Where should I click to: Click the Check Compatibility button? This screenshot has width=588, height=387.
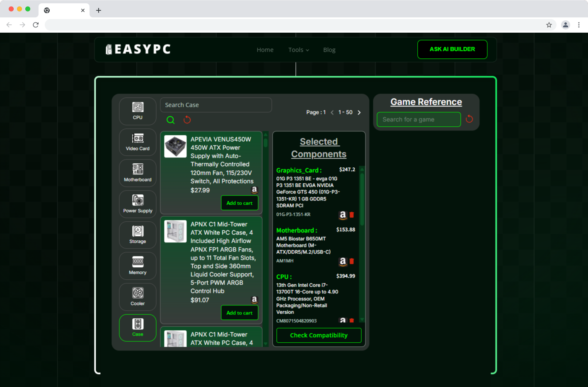319,335
